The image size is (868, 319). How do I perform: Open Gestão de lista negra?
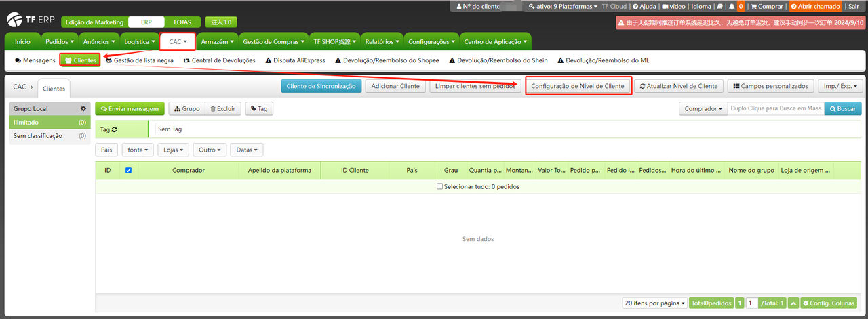pyautogui.click(x=139, y=60)
